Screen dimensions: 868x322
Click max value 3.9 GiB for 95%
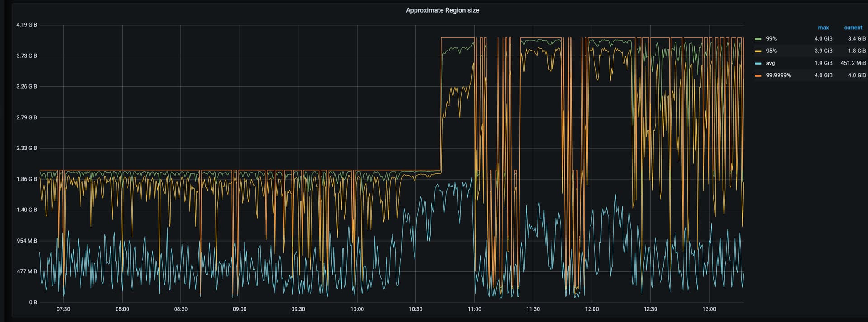pyautogui.click(x=823, y=51)
